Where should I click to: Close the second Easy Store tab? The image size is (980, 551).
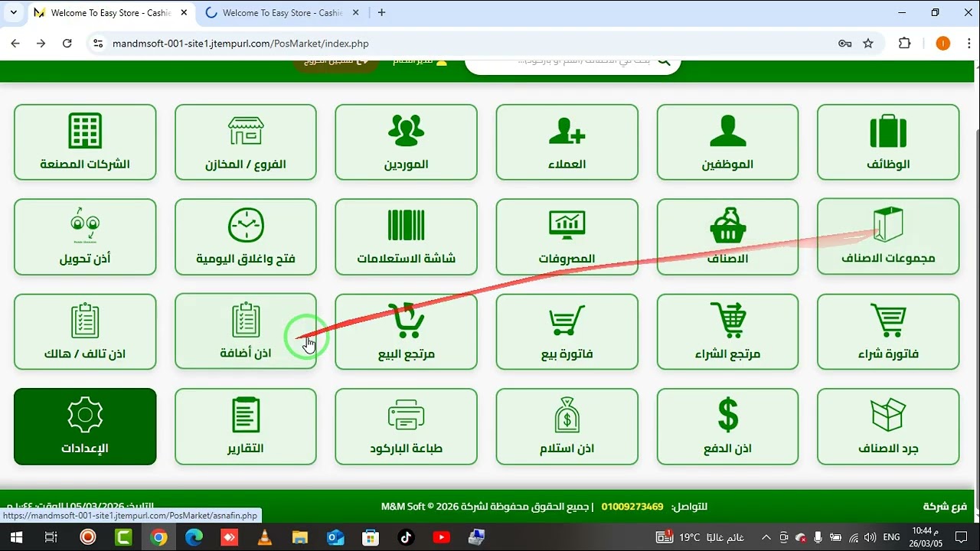coord(355,13)
